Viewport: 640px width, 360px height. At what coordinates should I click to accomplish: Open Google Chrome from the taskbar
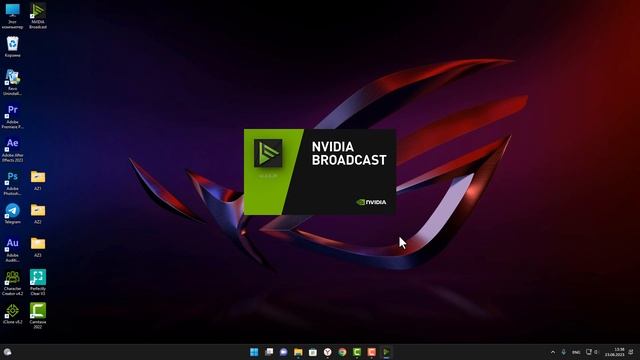click(x=342, y=352)
